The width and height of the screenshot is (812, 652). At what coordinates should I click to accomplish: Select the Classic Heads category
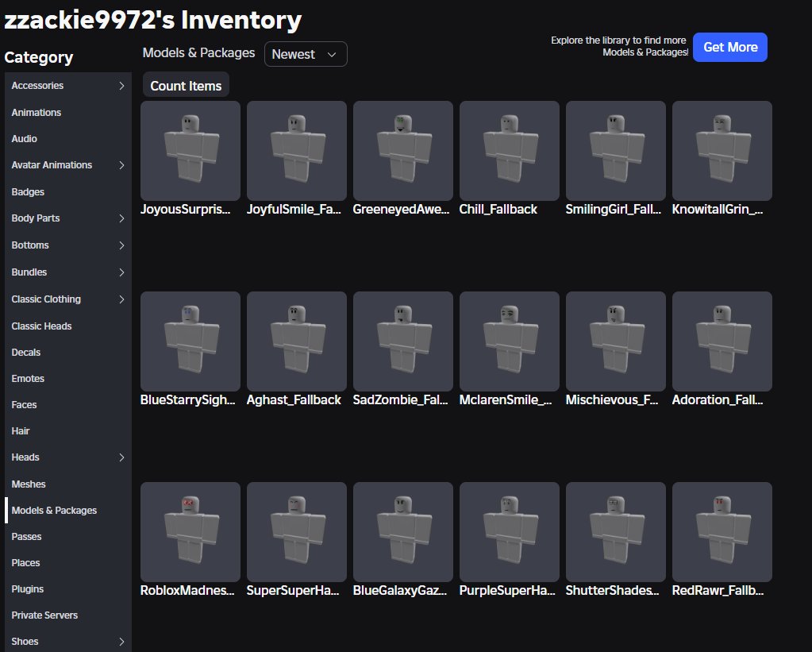pyautogui.click(x=67, y=326)
